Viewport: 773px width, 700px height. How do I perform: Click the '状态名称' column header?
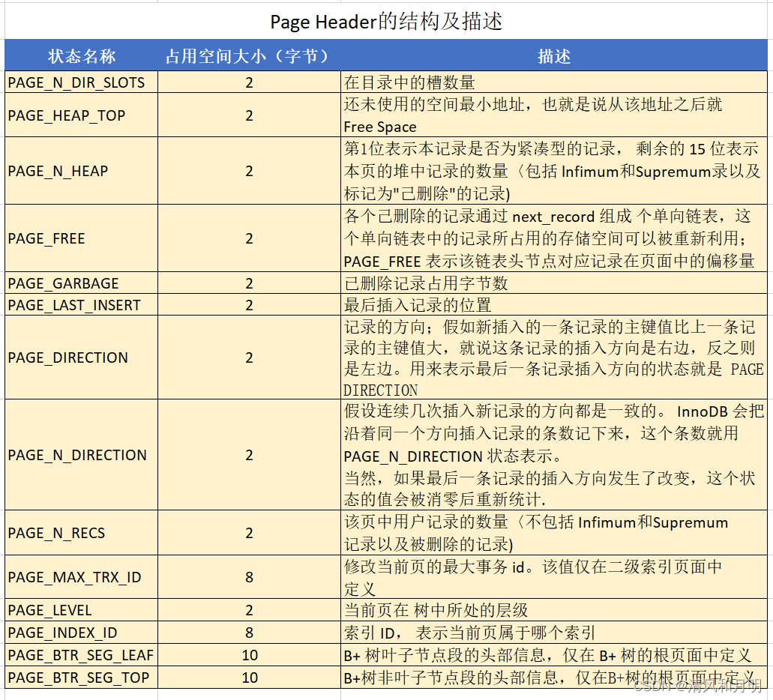coord(81,55)
